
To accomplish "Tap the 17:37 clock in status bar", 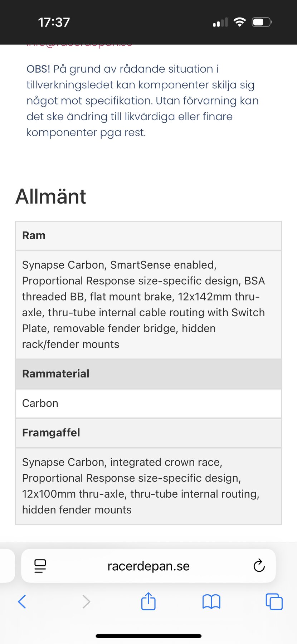I will [54, 22].
